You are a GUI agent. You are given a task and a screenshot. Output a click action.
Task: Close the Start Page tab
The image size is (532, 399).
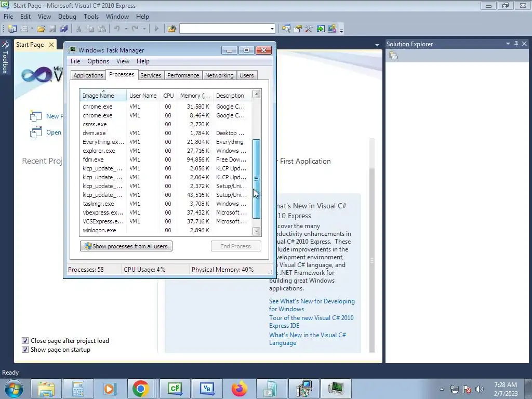[51, 45]
